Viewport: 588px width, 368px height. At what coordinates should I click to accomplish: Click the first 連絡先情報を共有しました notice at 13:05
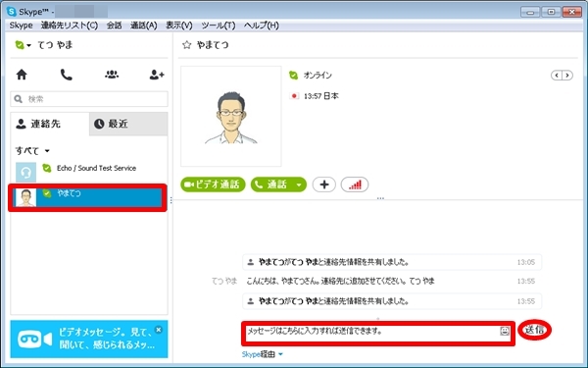point(392,262)
